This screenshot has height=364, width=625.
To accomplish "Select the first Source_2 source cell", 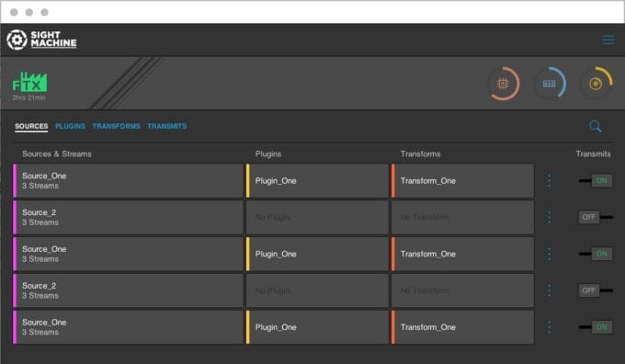I will tap(128, 217).
